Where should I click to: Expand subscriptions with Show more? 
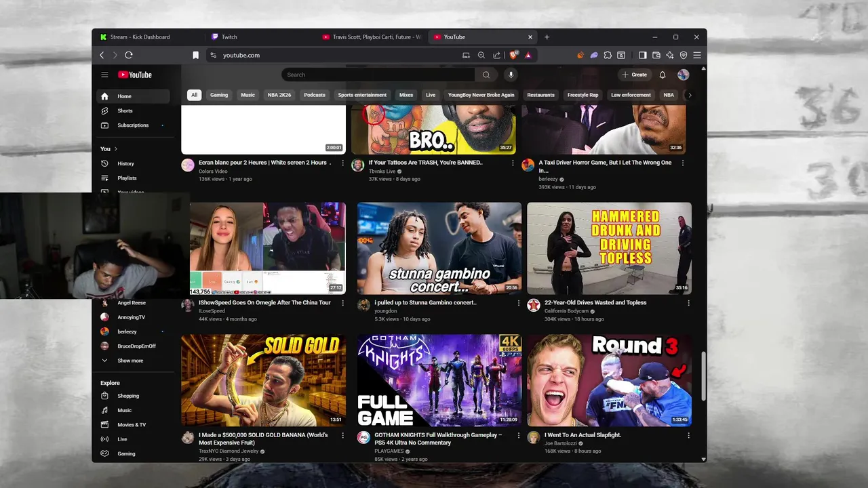coord(132,361)
